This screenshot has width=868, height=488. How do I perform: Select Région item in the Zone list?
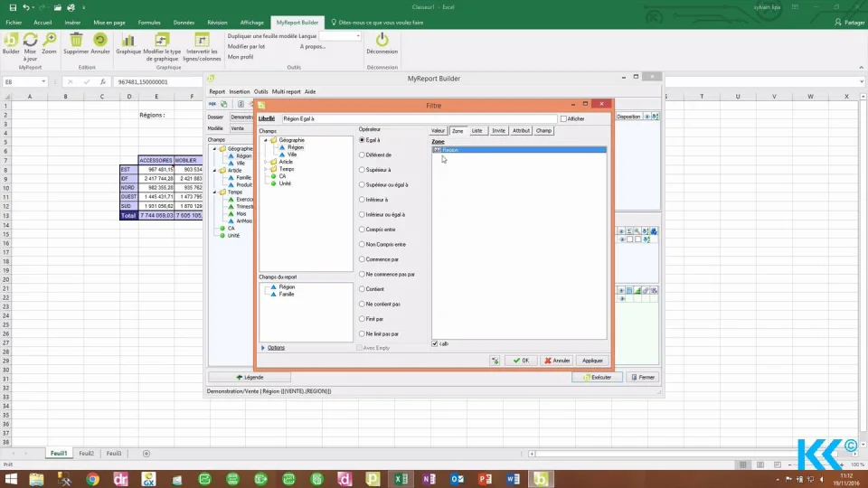point(519,150)
